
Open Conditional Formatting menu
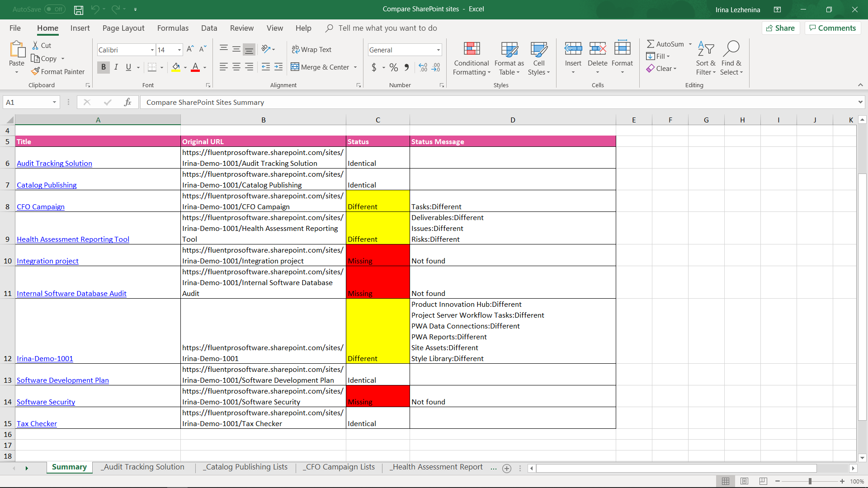click(472, 59)
